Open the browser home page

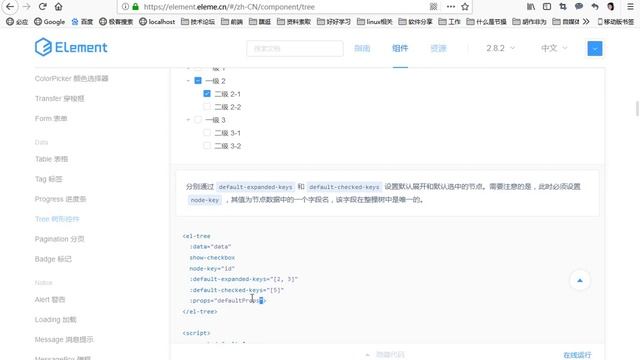tap(58, 7)
